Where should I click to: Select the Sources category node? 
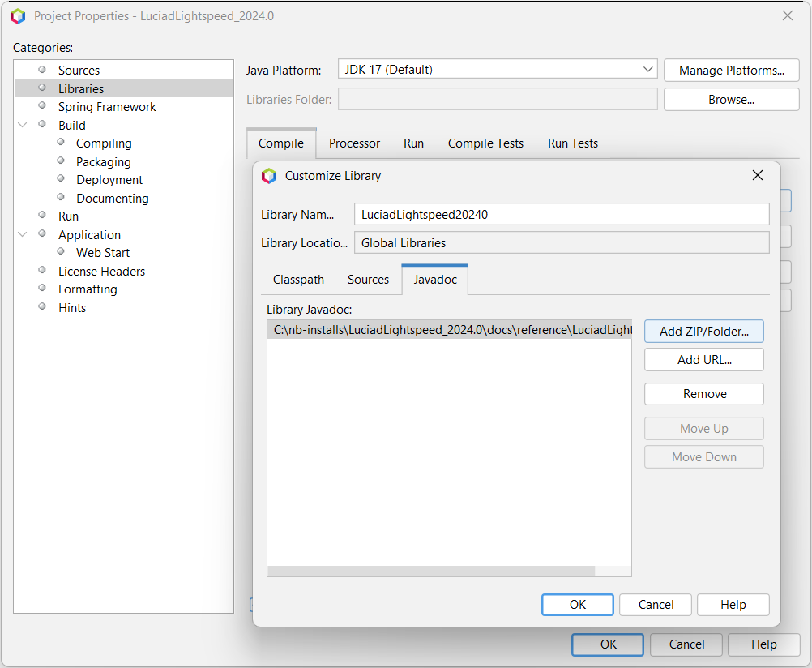coord(79,70)
